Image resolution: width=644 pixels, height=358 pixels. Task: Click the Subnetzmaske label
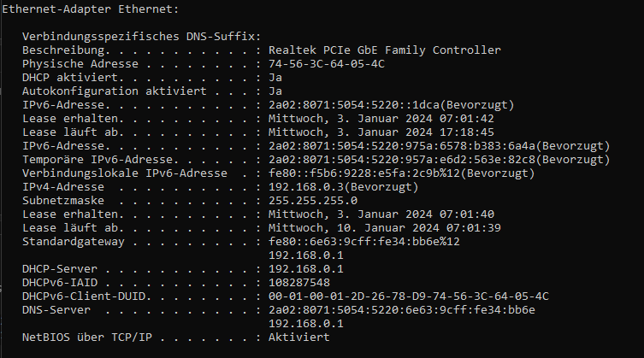[x=60, y=201]
